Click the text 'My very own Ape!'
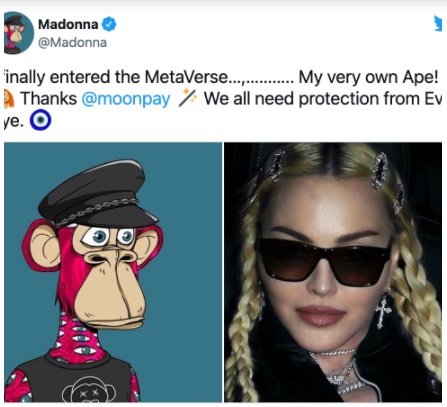Screen dimensions: 447x407 pyautogui.click(x=368, y=77)
